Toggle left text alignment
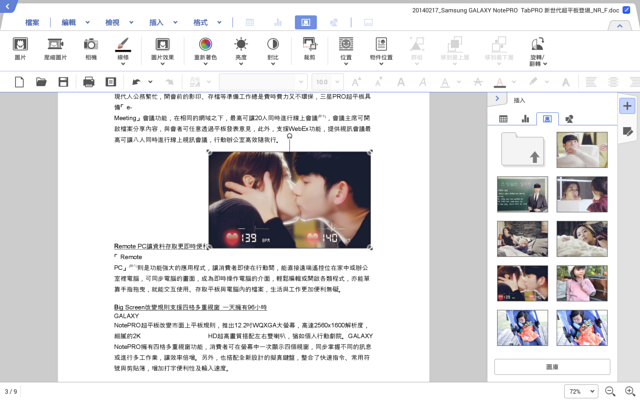This screenshot has width=640, height=400. click(x=591, y=82)
